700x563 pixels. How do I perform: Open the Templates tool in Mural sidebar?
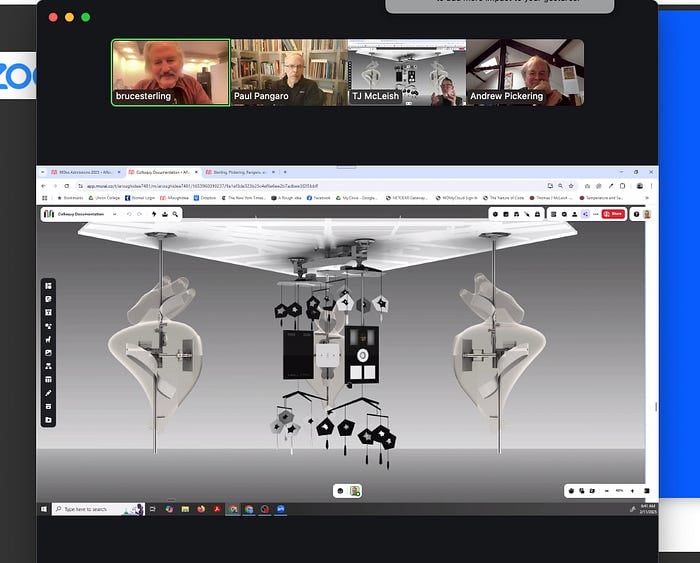48,286
